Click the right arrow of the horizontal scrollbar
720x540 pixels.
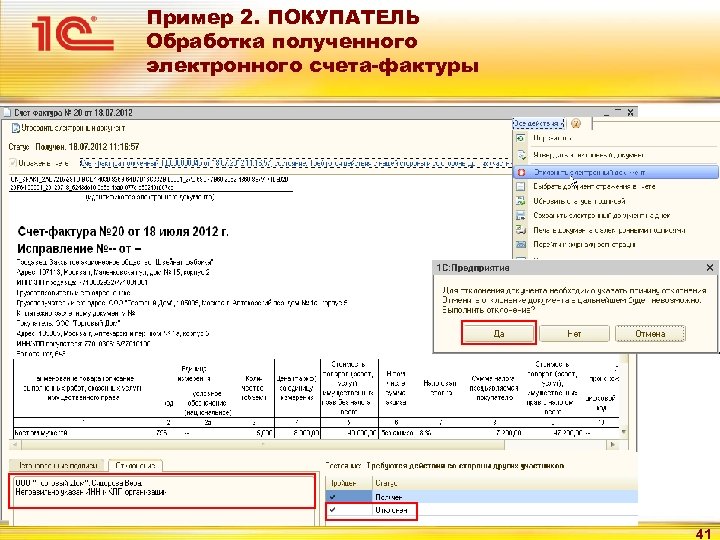tap(613, 444)
